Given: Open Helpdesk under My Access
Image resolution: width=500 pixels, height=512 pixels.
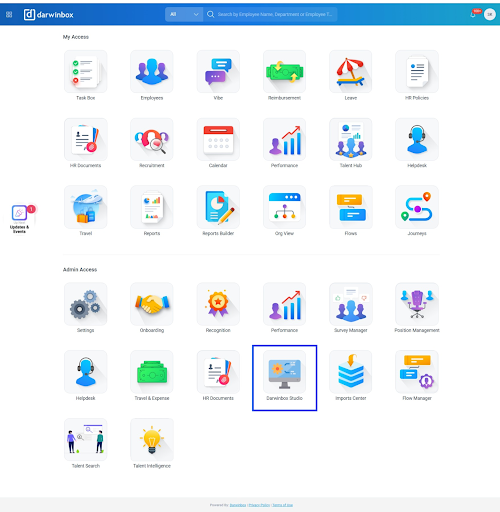Looking at the screenshot, I should click(x=417, y=139).
